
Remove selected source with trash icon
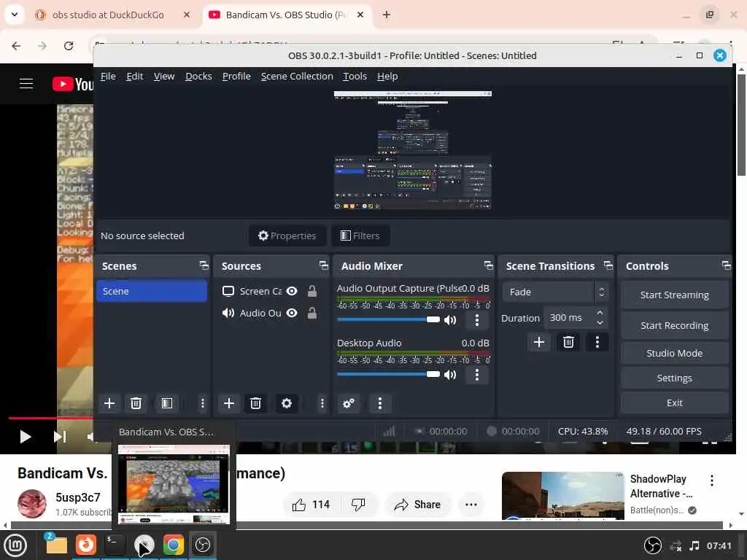(255, 403)
